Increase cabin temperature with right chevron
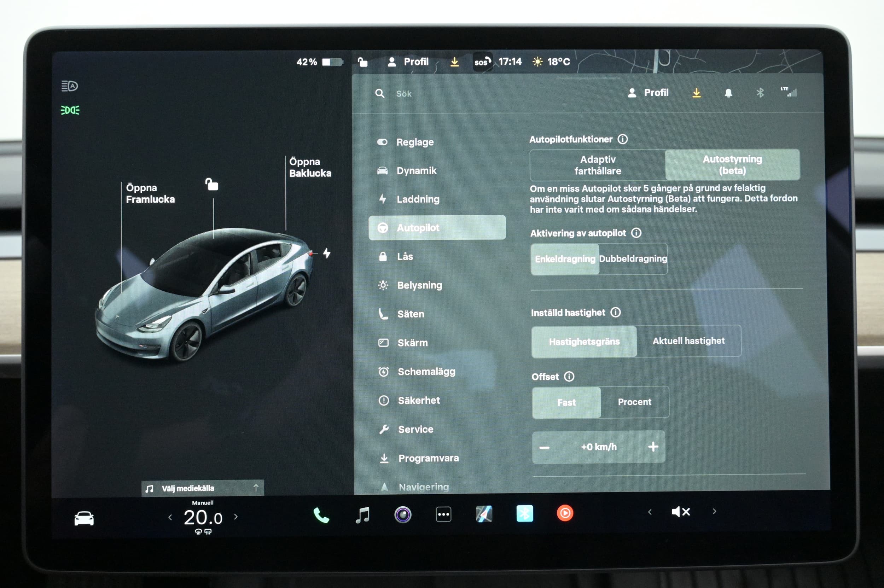 click(236, 517)
